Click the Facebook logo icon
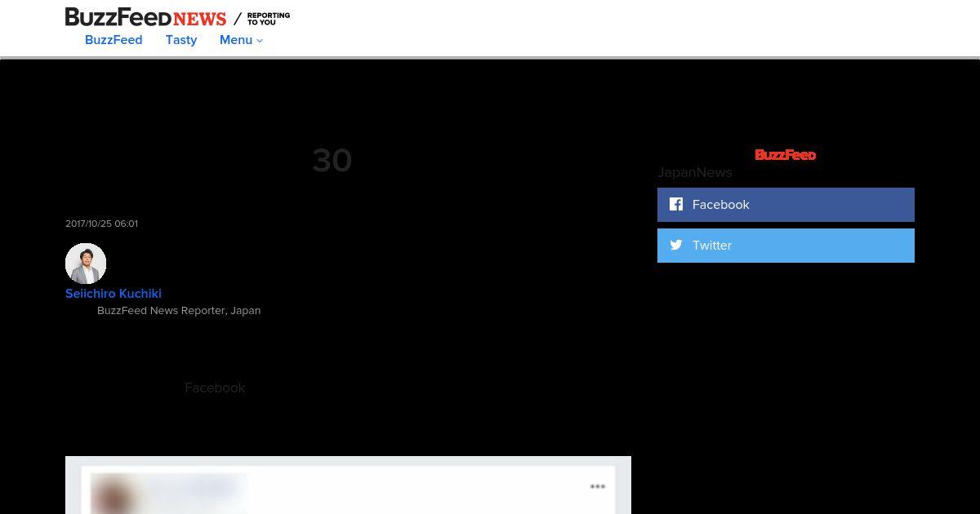980x514 pixels. pos(676,204)
